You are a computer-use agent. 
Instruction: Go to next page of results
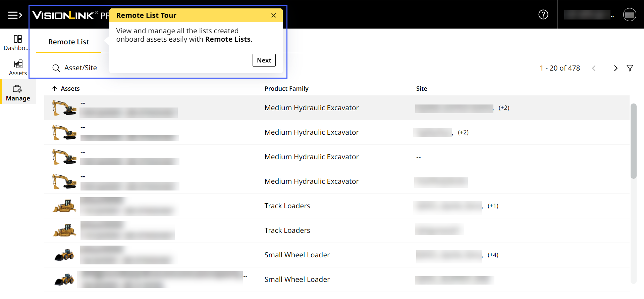(x=615, y=68)
